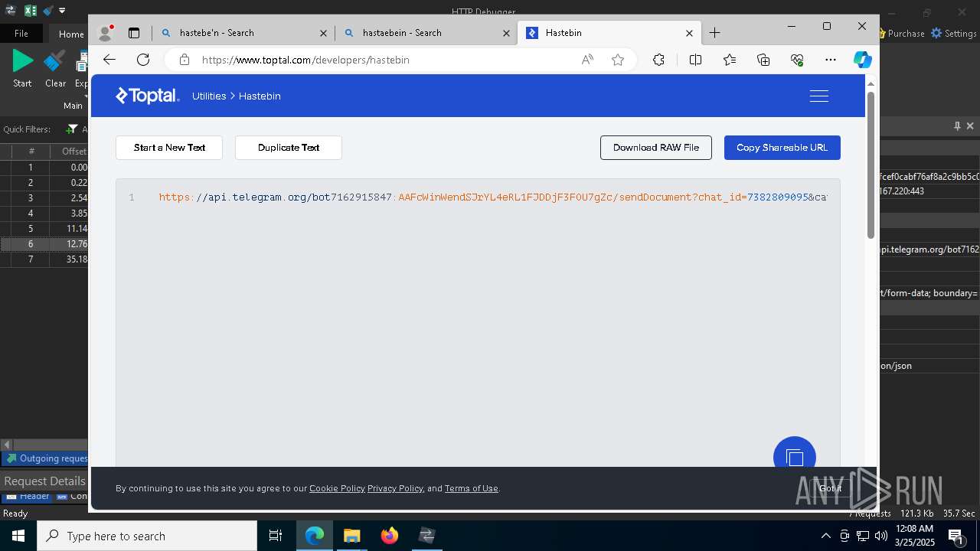Viewport: 980px width, 551px height.
Task: Open the Terms of Use link
Action: [x=471, y=488]
